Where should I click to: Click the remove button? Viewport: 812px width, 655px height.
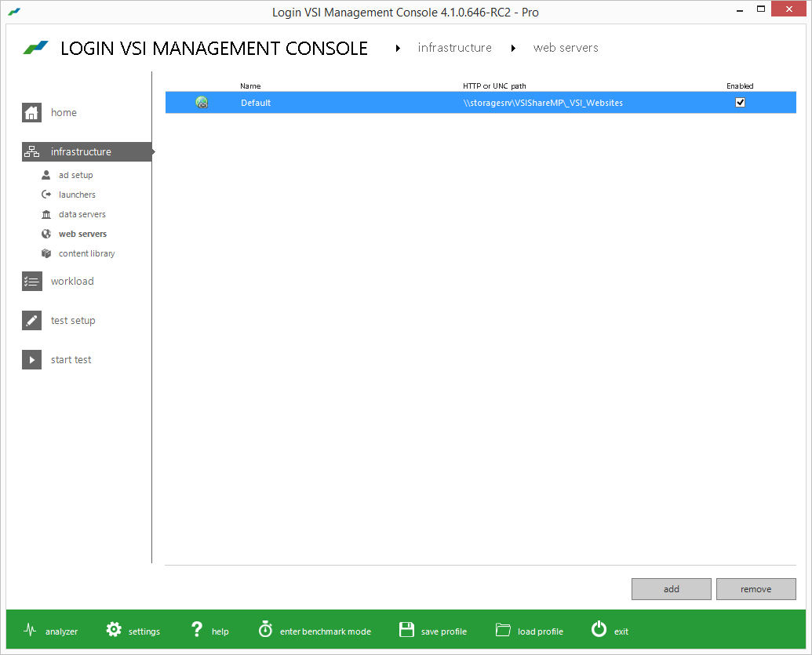(756, 589)
